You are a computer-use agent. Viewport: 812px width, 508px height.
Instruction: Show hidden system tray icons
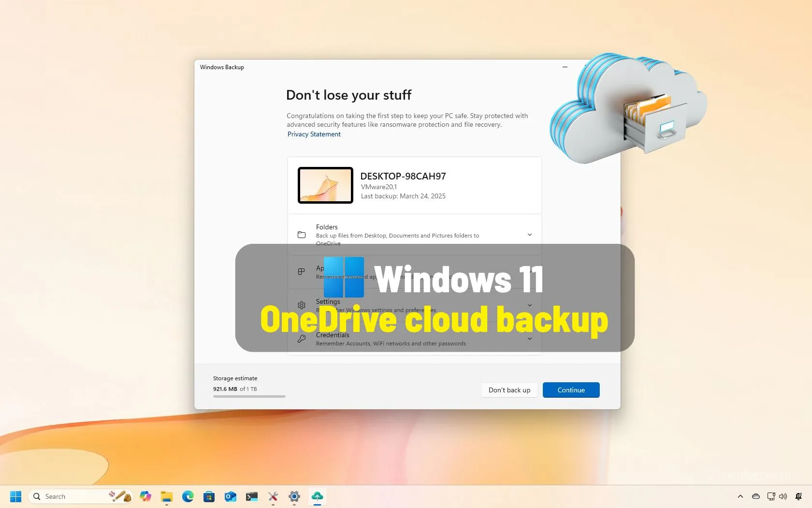tap(740, 496)
